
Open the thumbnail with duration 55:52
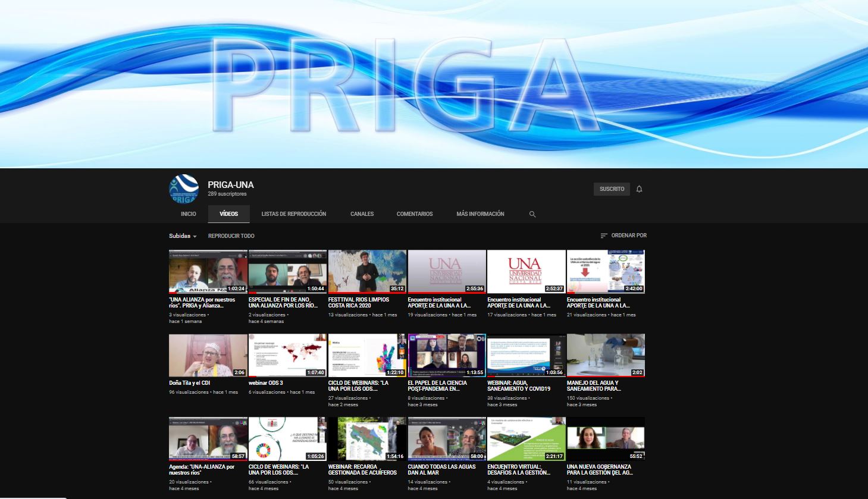(x=606, y=439)
